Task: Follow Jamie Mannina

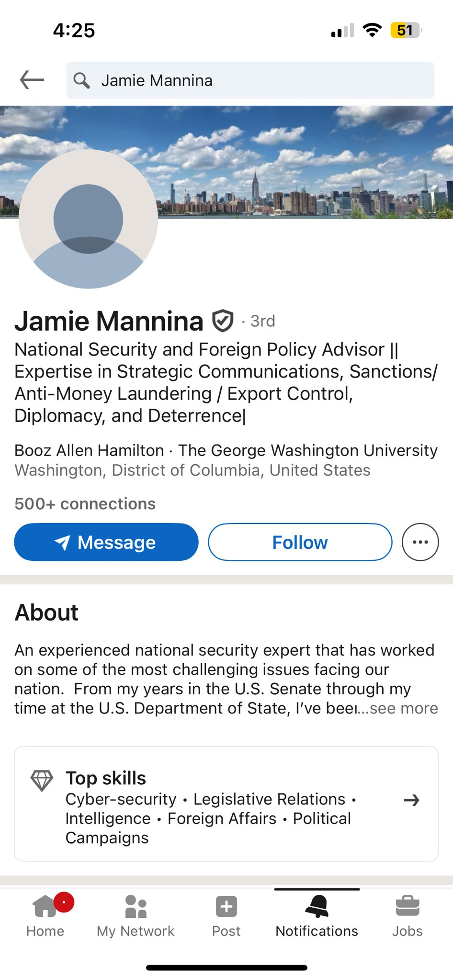Action: (x=300, y=542)
